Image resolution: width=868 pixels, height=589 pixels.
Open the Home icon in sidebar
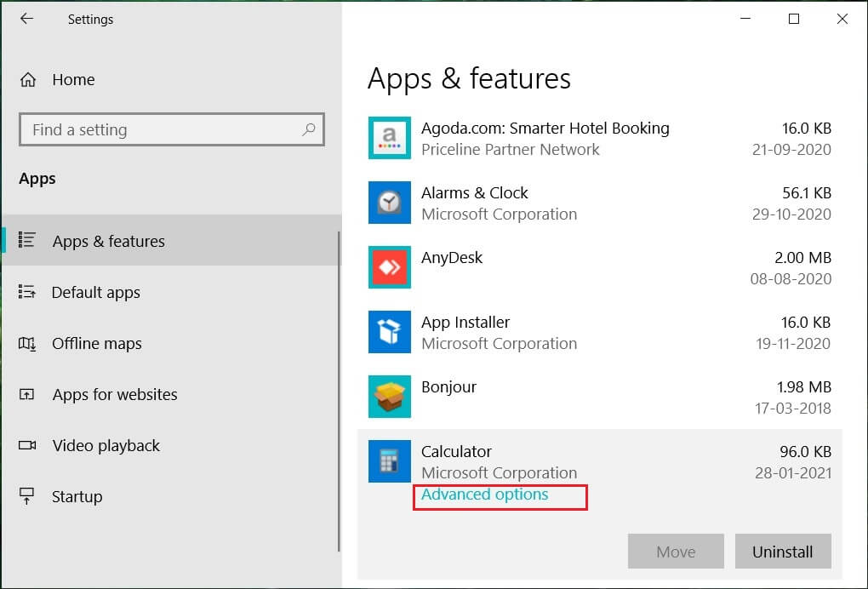click(x=28, y=80)
